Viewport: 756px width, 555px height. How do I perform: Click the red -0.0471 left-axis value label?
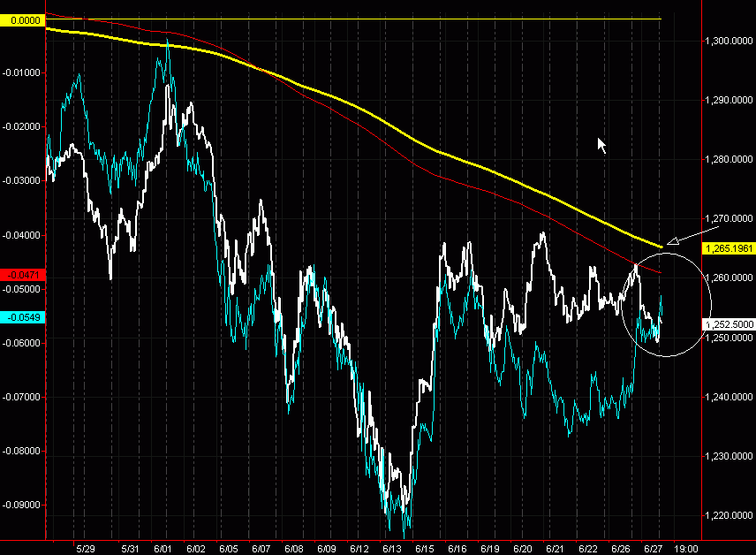(x=22, y=275)
